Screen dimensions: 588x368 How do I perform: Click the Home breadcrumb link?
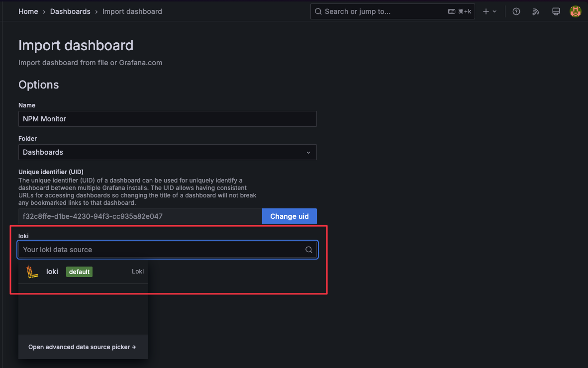[x=28, y=11]
